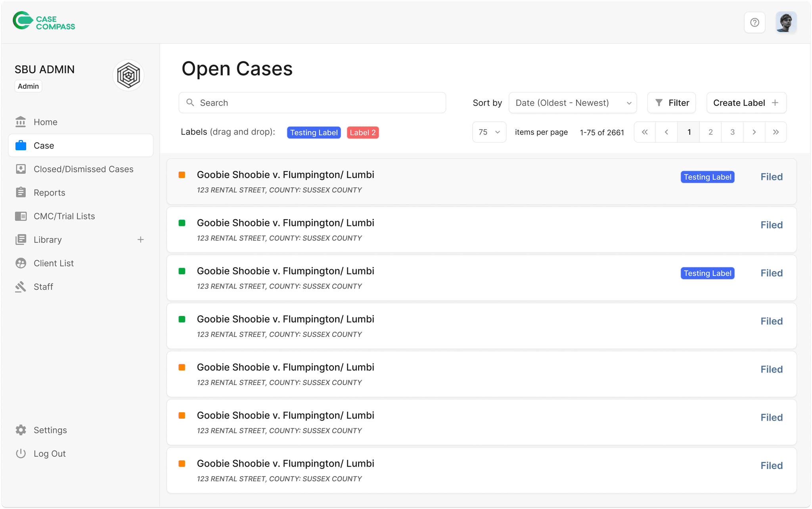Open the user profile avatar
812x509 pixels.
point(786,23)
